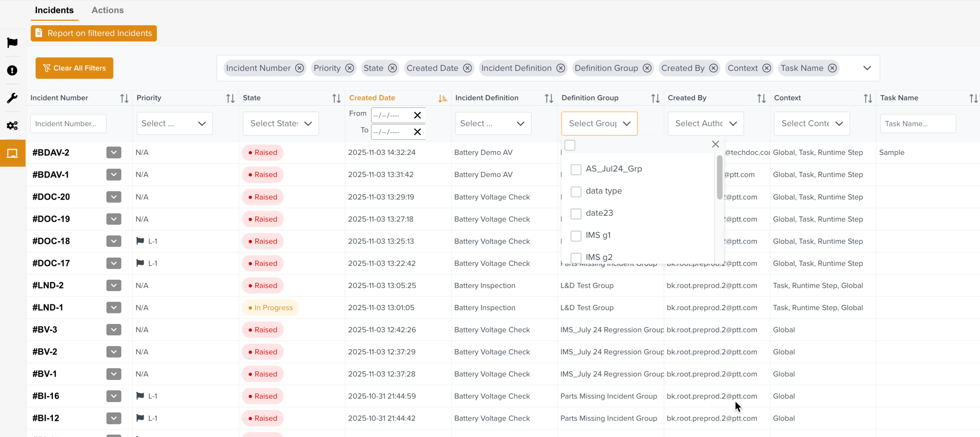The image size is (980, 437).
Task: Expand the filter chips bar chevron
Action: tap(867, 68)
